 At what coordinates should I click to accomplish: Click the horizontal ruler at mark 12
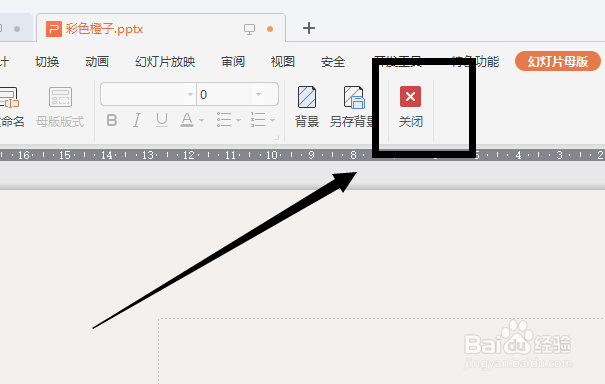click(x=189, y=155)
